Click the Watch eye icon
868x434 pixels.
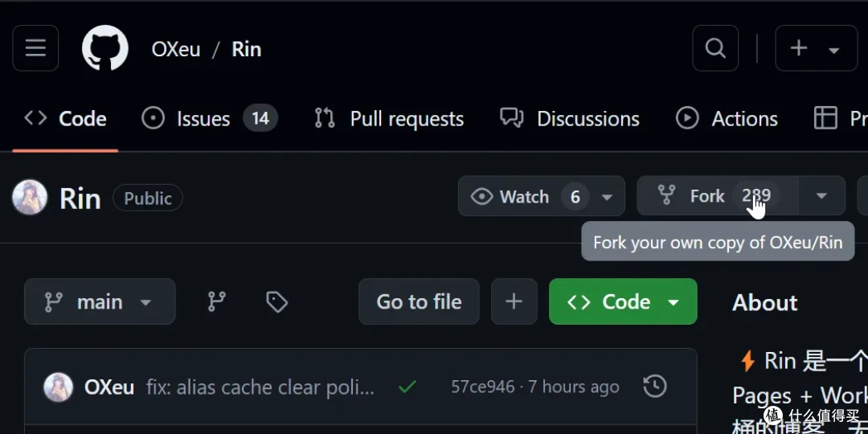click(x=481, y=197)
